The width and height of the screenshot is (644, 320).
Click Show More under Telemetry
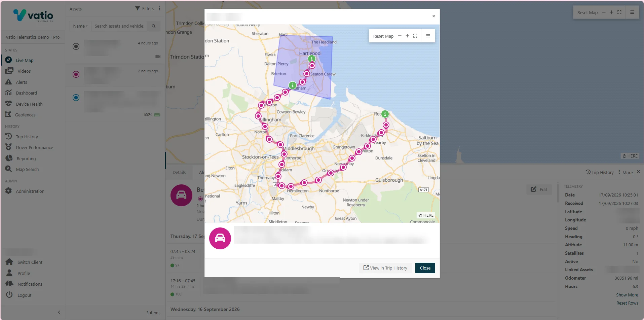tap(627, 295)
